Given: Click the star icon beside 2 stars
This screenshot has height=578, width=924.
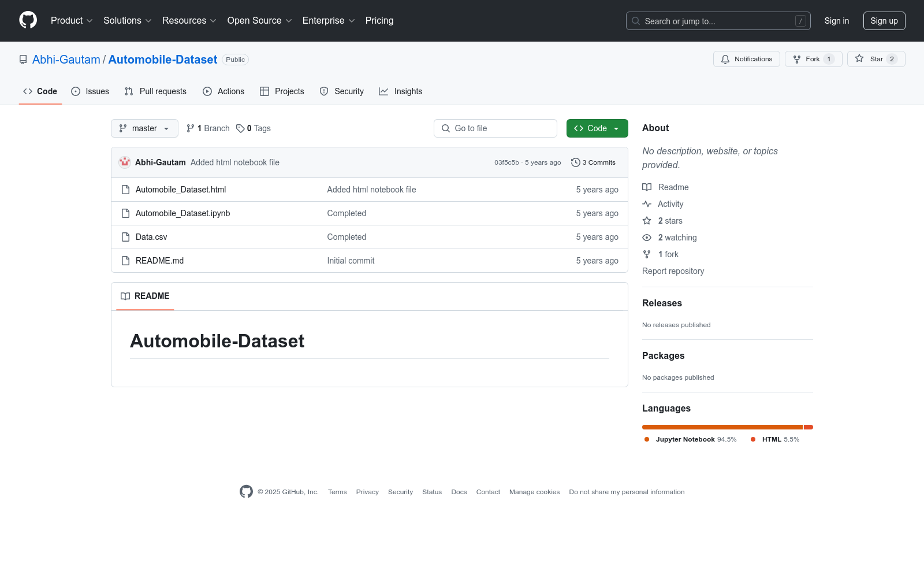Looking at the screenshot, I should coord(647,221).
